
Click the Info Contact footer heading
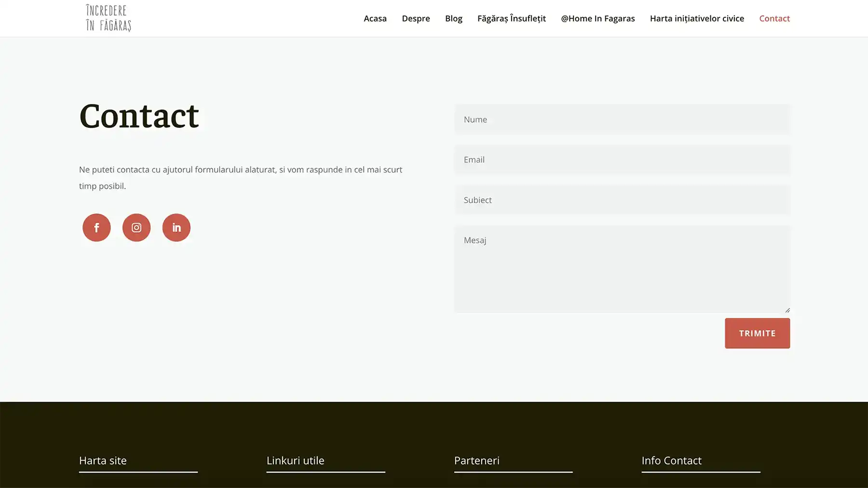(x=671, y=461)
